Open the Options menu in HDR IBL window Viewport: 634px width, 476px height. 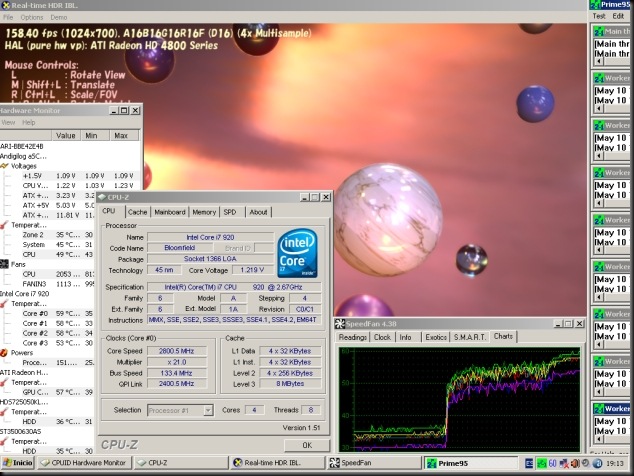[x=32, y=17]
